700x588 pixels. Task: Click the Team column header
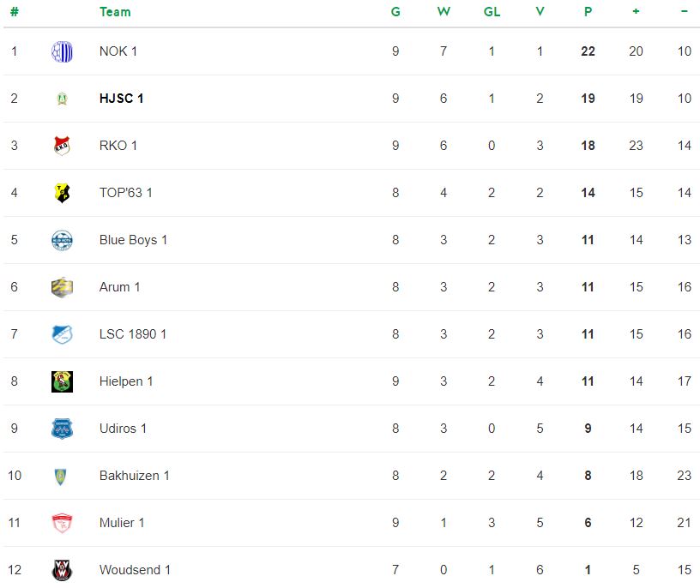pos(115,12)
